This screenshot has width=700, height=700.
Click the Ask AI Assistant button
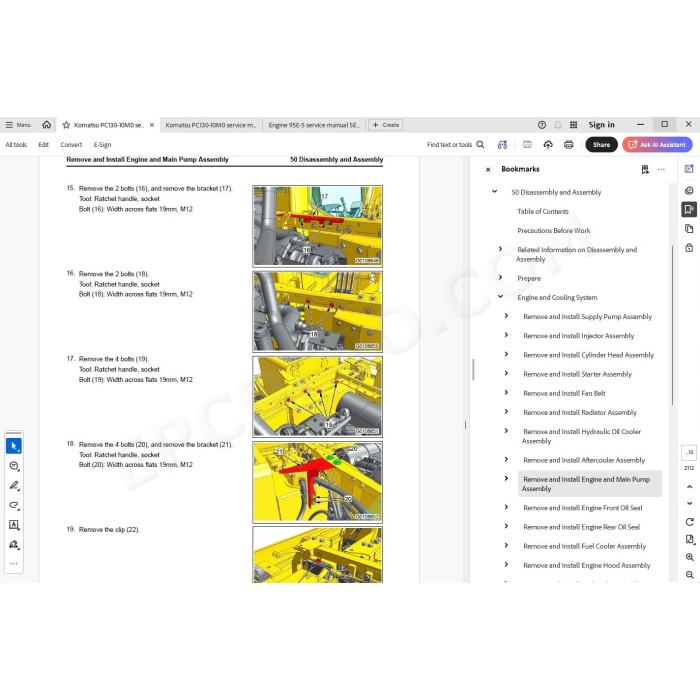coord(658,145)
